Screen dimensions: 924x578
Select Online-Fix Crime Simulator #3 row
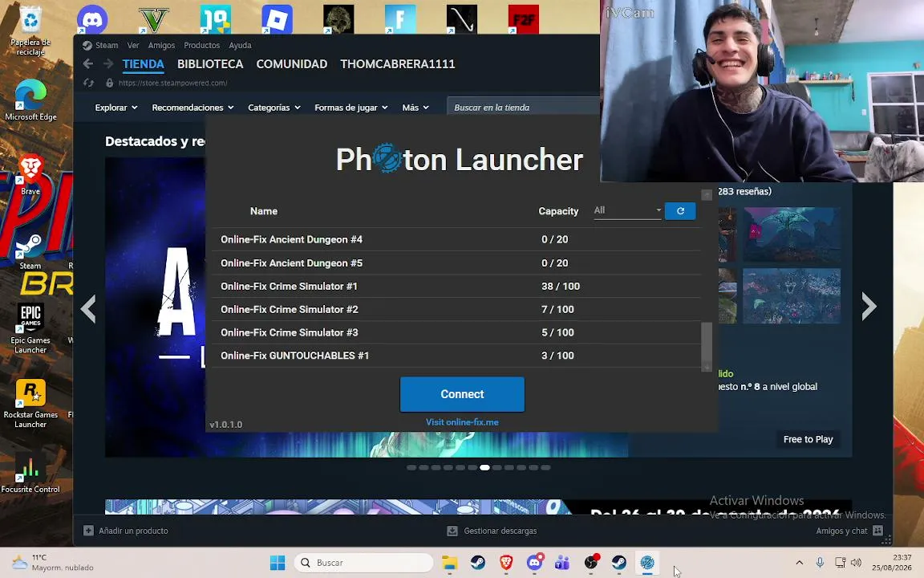point(456,332)
